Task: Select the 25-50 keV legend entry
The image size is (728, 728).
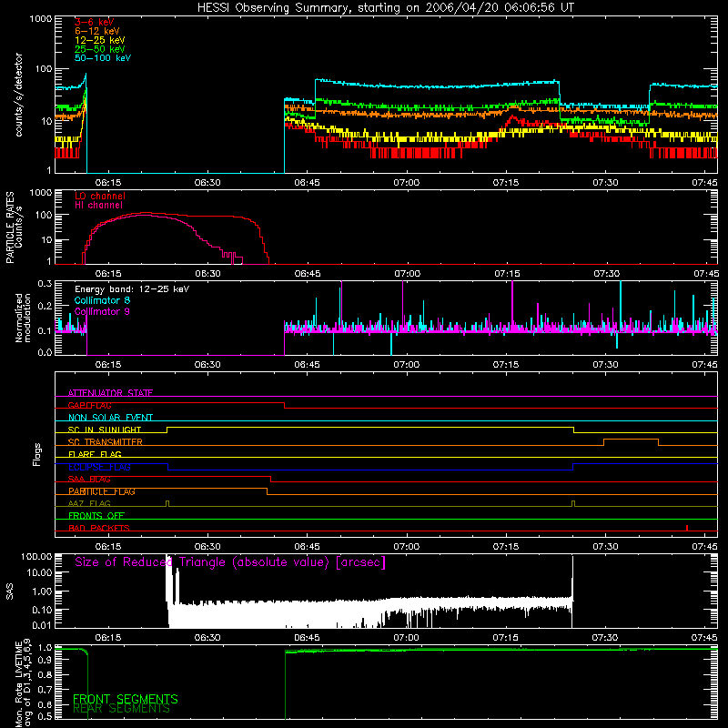Action: click(100, 49)
